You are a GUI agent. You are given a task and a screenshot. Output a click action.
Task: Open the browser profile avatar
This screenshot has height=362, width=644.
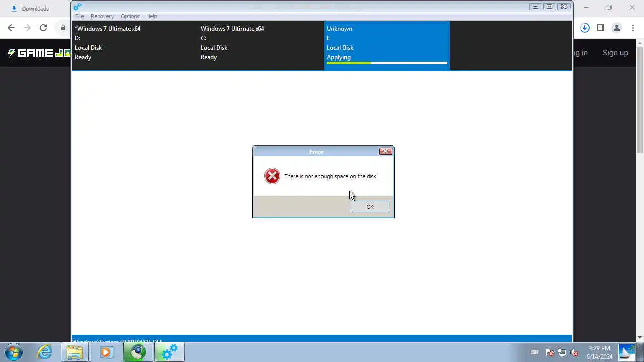[x=616, y=28]
